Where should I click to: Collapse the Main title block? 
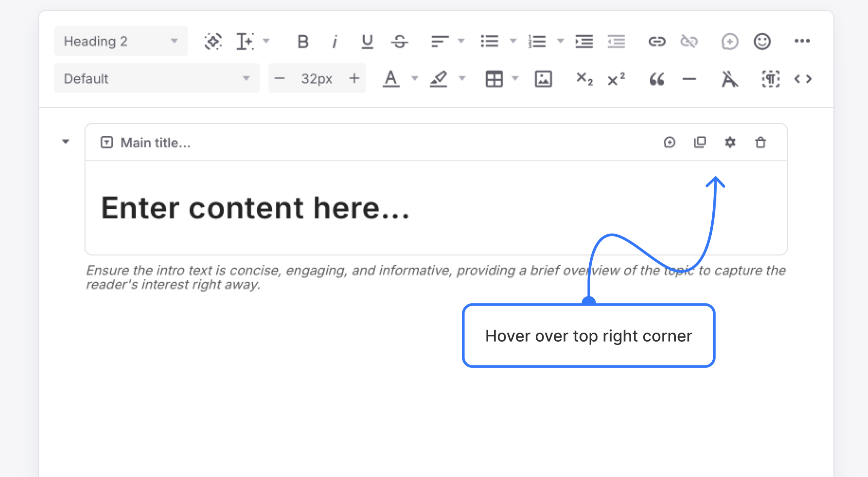coord(65,142)
